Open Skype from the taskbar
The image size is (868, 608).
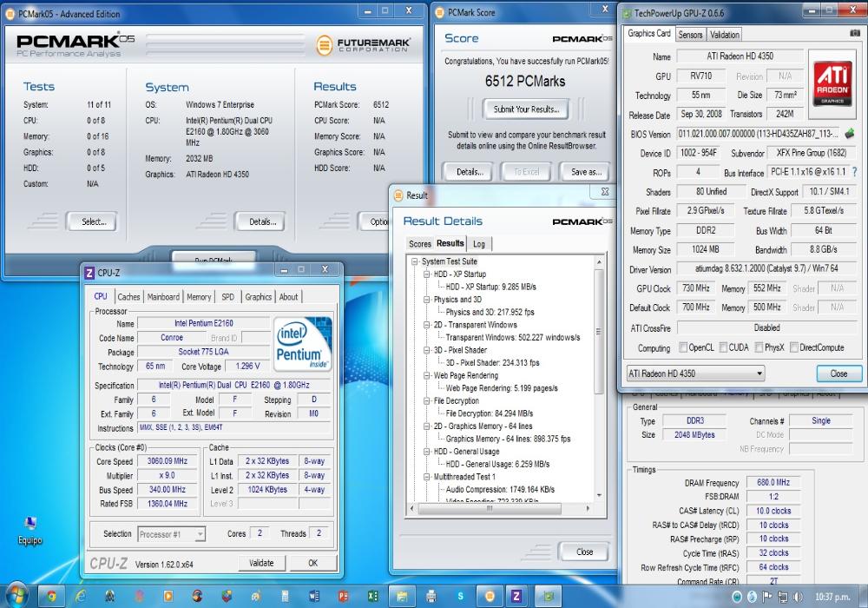click(461, 596)
